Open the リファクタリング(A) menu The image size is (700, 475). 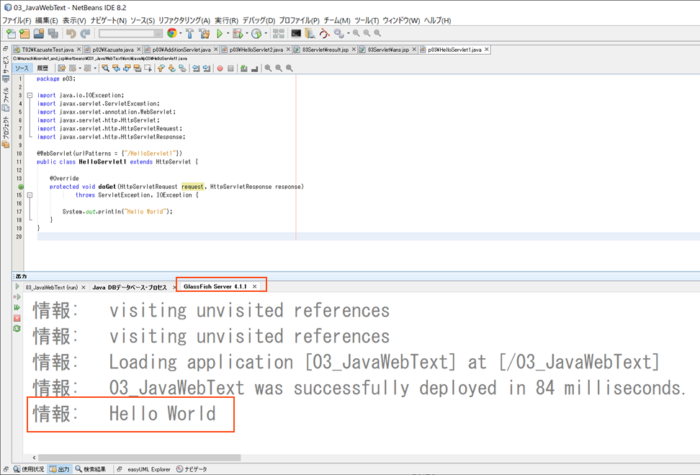[x=184, y=21]
